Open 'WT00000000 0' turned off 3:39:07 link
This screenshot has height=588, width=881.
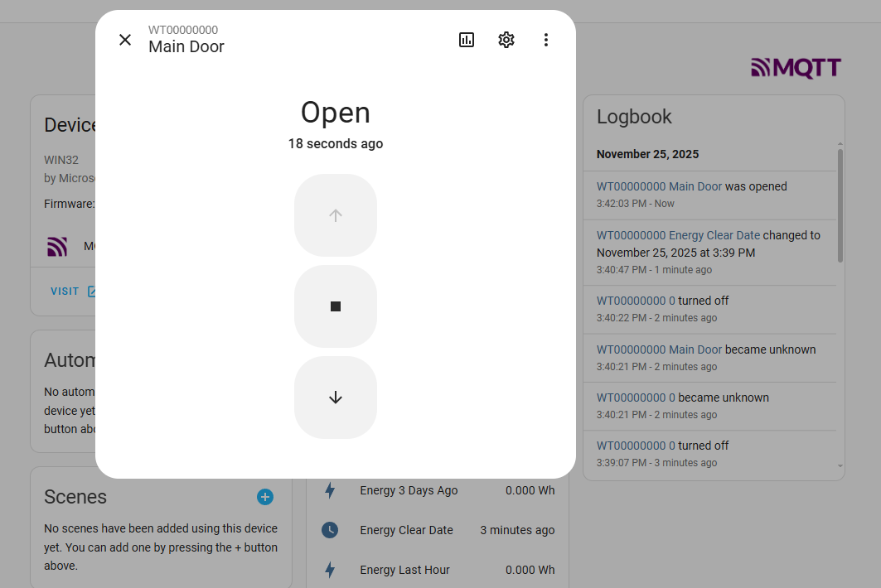point(636,446)
